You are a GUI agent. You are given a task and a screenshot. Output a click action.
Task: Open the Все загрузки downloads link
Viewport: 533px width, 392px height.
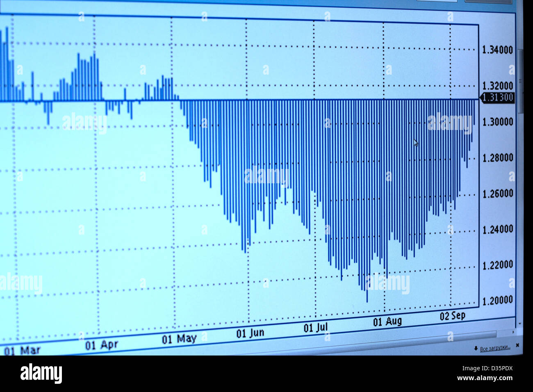click(495, 348)
